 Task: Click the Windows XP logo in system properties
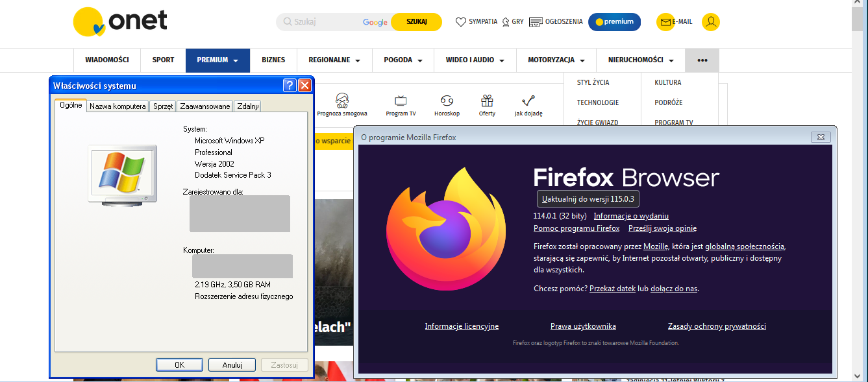122,176
